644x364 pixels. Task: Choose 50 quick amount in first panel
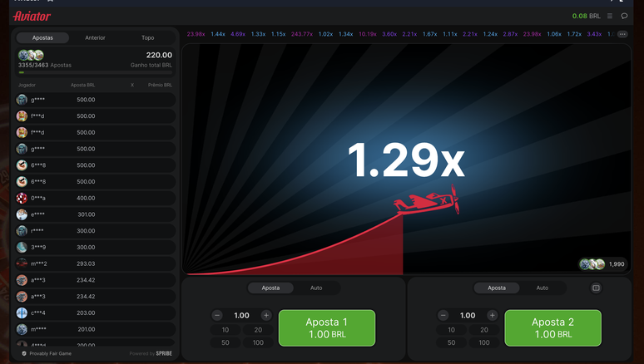(225, 342)
